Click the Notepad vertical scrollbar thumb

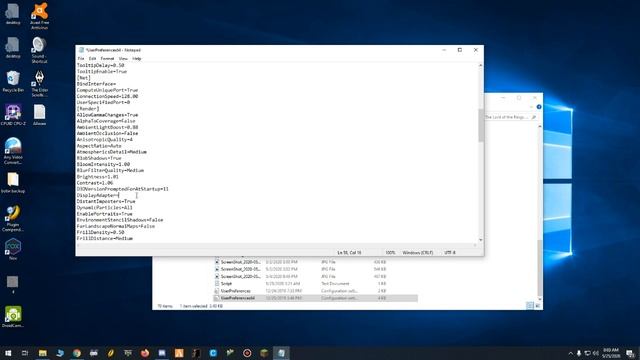point(480,125)
